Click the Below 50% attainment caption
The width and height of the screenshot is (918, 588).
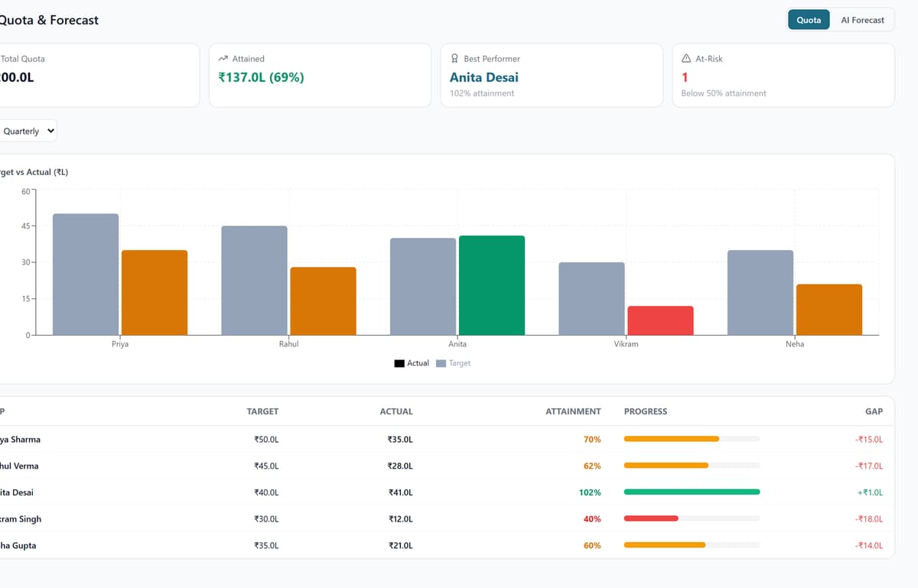pos(724,93)
